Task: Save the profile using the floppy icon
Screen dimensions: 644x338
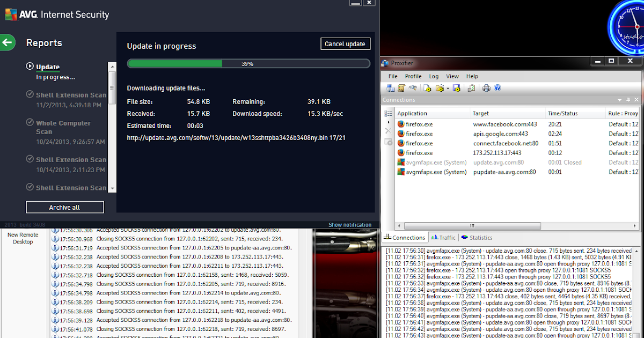Action: point(457,88)
